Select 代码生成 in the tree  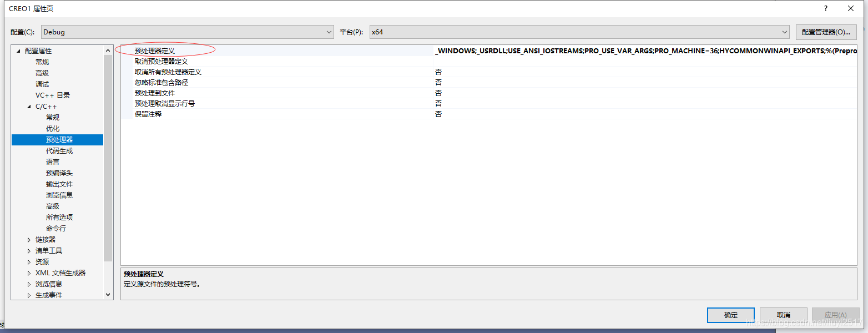59,151
